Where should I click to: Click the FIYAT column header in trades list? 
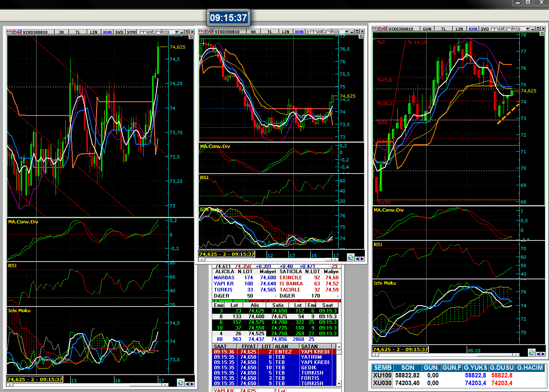248,346
